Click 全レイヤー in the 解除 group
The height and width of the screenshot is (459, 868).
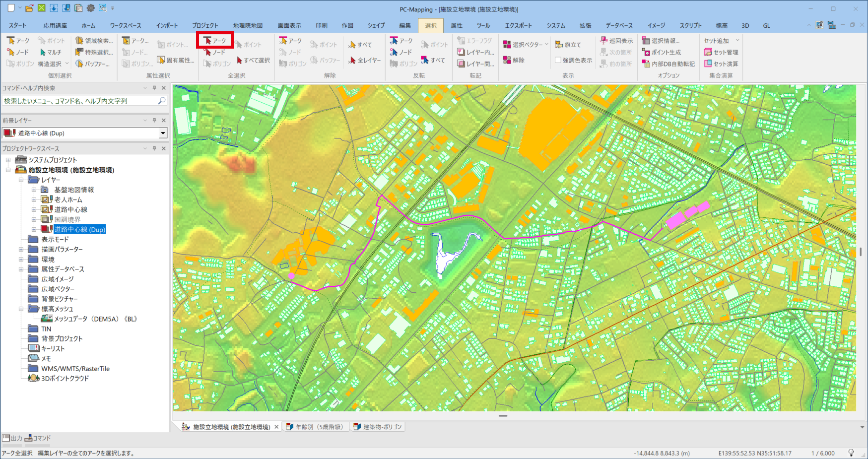(x=365, y=60)
